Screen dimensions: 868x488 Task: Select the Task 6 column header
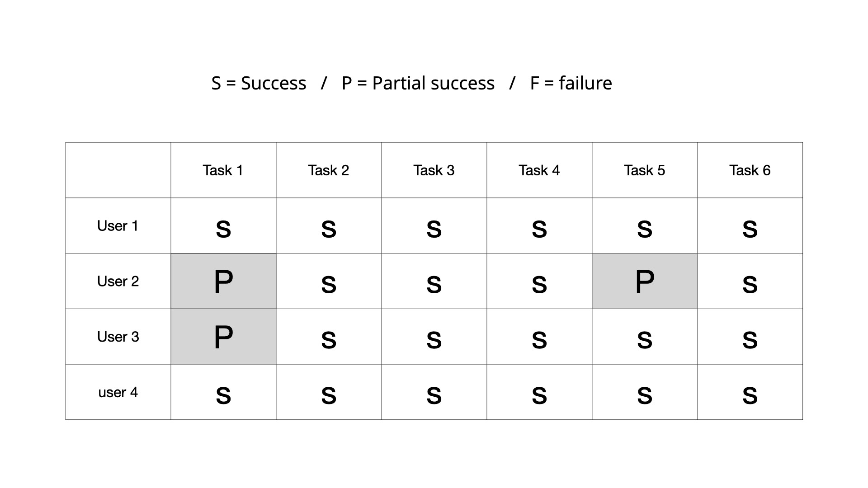(x=750, y=170)
